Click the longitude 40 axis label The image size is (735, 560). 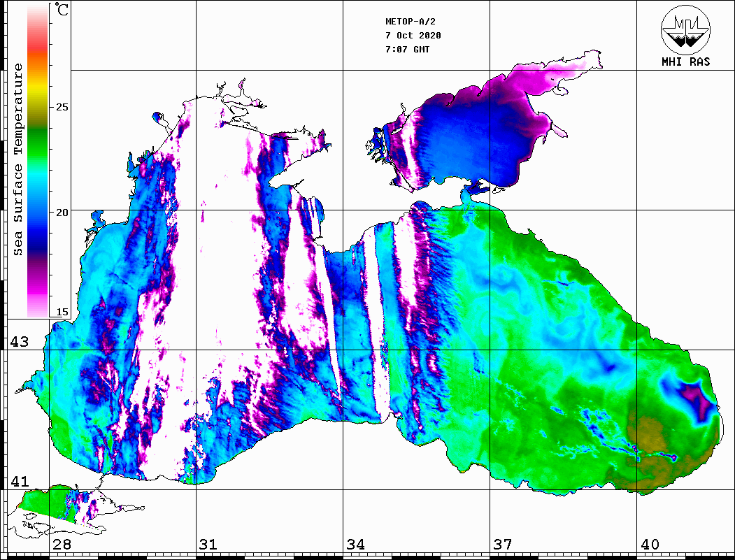[649, 545]
